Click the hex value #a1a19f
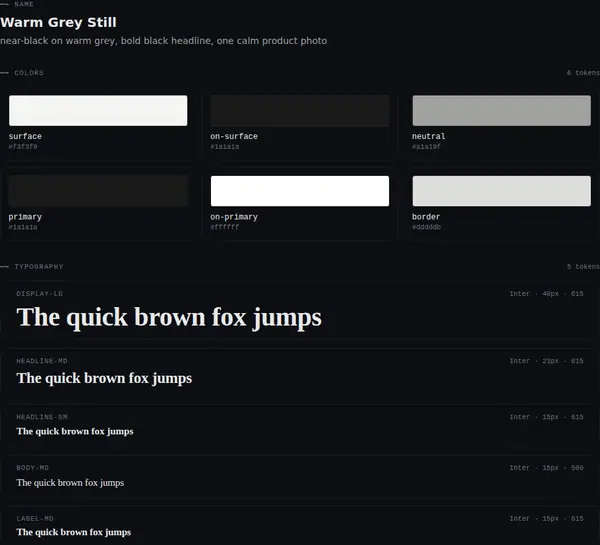Screen dimensions: 600x545 (426, 147)
